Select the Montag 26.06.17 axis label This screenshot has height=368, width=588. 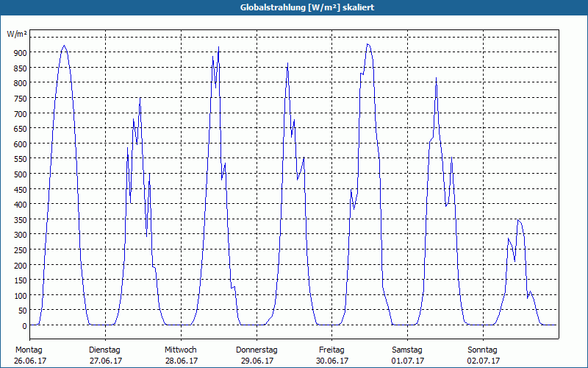[30, 355]
